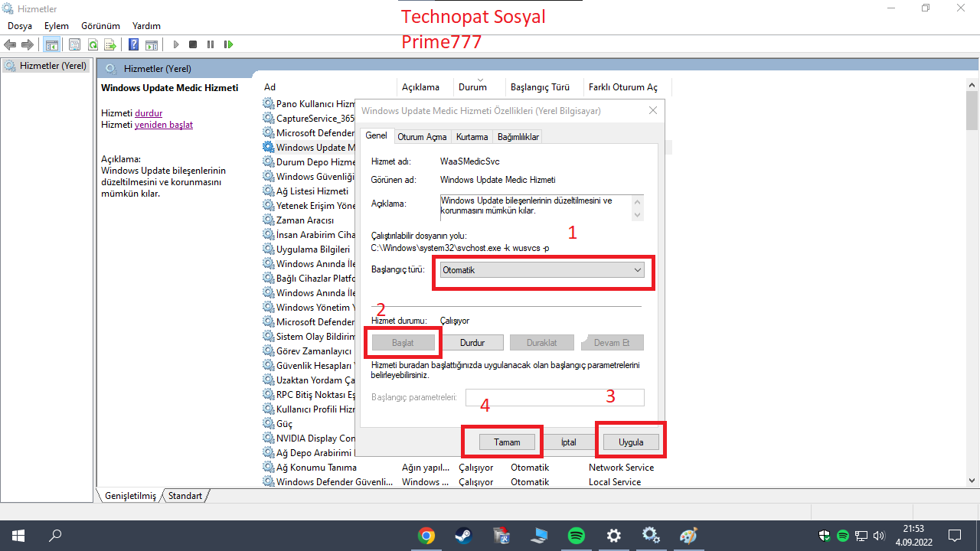Select the Genişletilmiş view tab
This screenshot has width=980, height=551.
pos(130,496)
